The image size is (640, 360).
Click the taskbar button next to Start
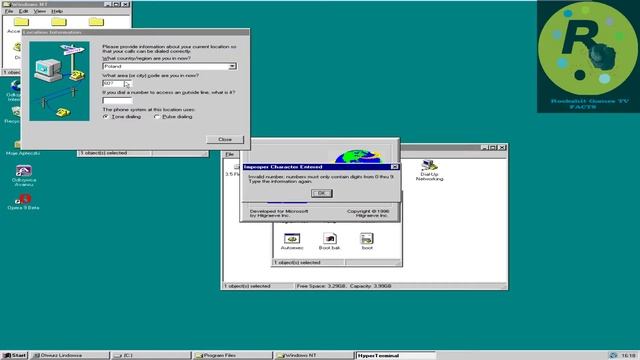coord(69,356)
